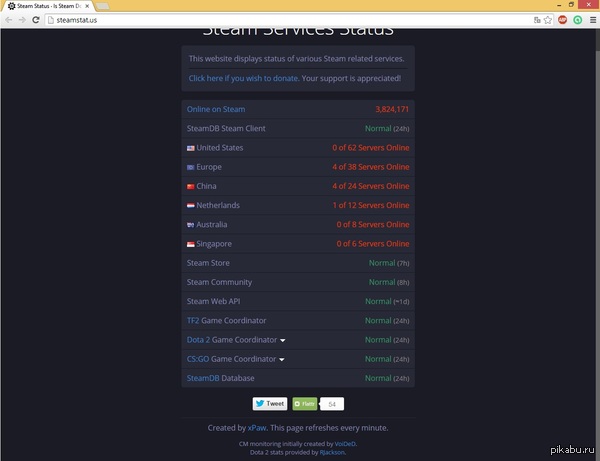Click the Flattr count 54
This screenshot has height=461, width=600.
coord(332,404)
